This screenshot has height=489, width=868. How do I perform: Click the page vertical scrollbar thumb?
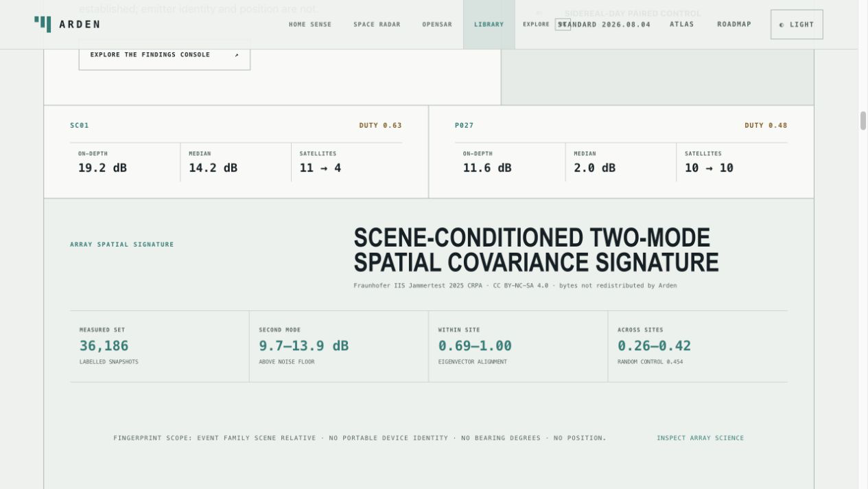pos(863,121)
